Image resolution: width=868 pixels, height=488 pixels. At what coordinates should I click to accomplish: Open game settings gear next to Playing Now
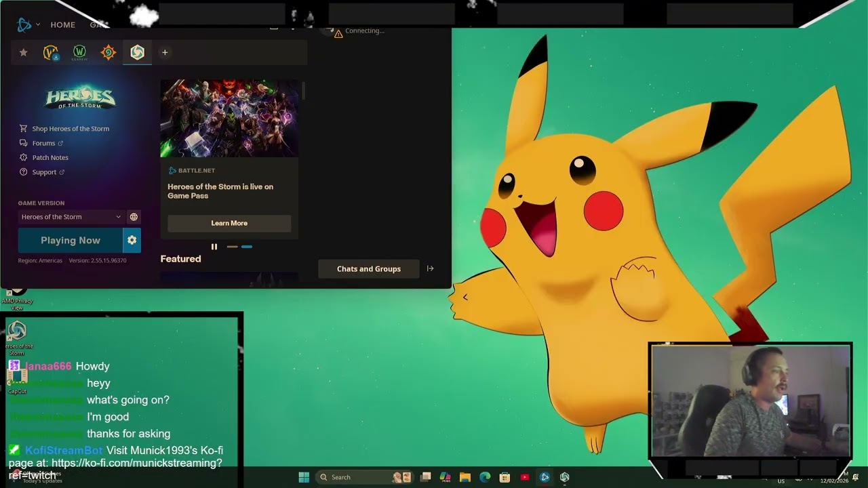[132, 241]
